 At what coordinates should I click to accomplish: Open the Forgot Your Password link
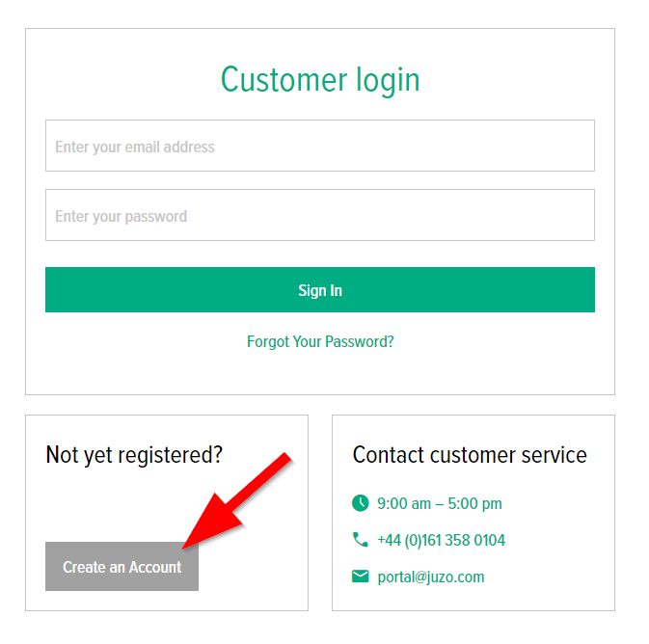(320, 341)
